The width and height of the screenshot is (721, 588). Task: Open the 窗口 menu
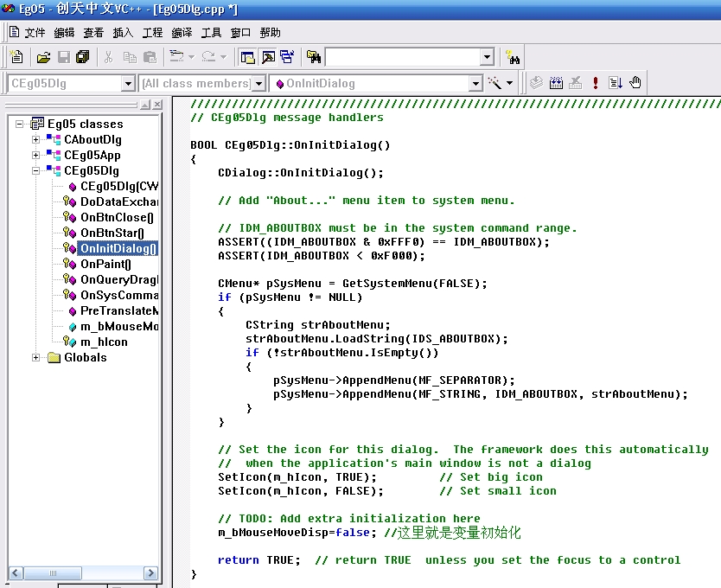241,33
